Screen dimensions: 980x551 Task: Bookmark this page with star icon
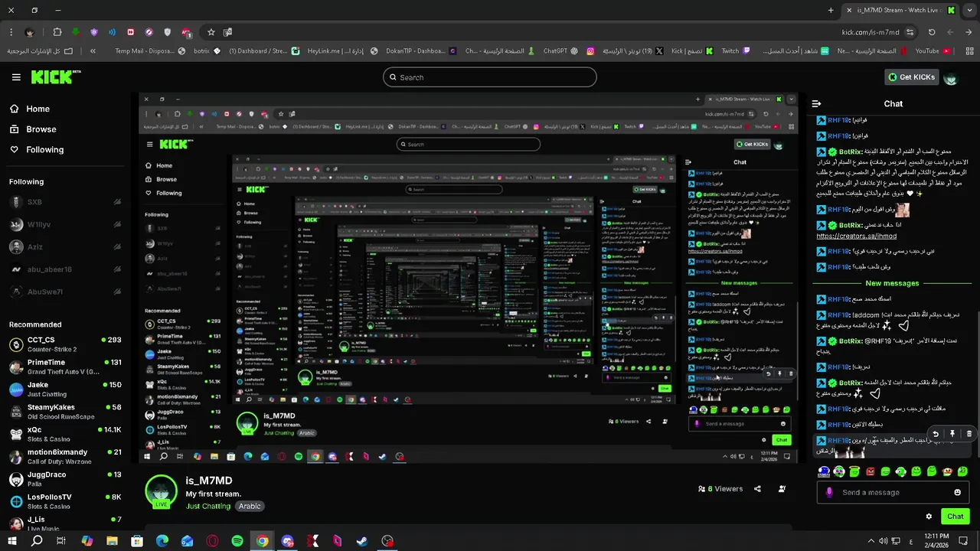pyautogui.click(x=211, y=32)
